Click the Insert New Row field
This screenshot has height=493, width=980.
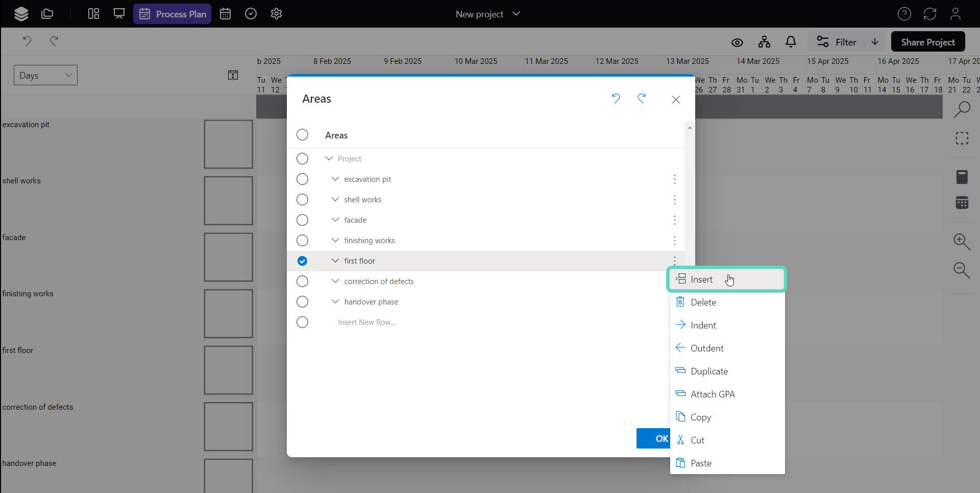[x=366, y=322]
